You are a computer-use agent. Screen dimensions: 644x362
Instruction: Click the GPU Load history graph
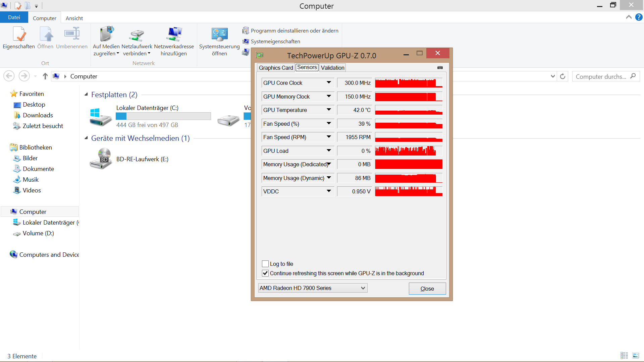pyautogui.click(x=409, y=151)
